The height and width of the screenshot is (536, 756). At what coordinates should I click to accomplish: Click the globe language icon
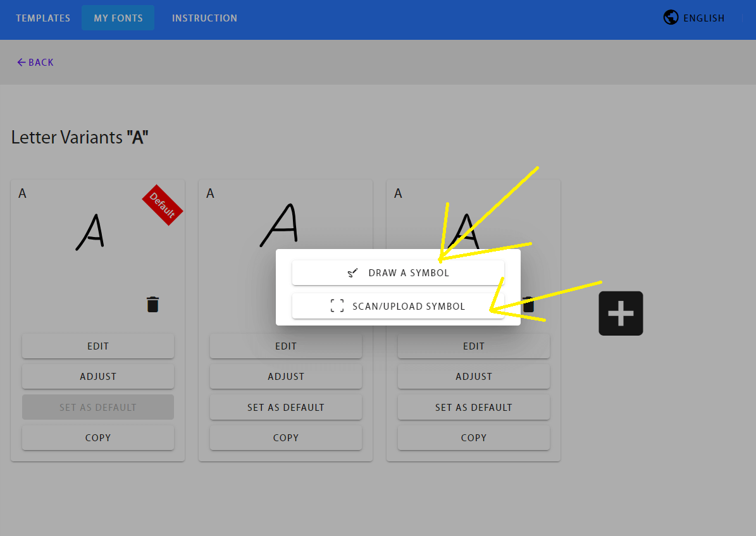671,17
